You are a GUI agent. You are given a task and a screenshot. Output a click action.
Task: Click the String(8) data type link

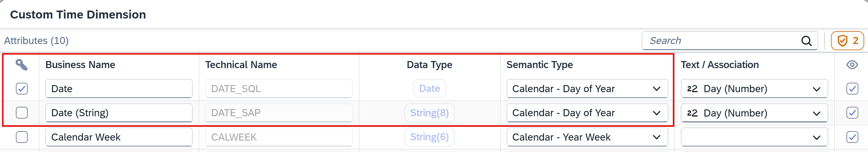click(x=429, y=113)
